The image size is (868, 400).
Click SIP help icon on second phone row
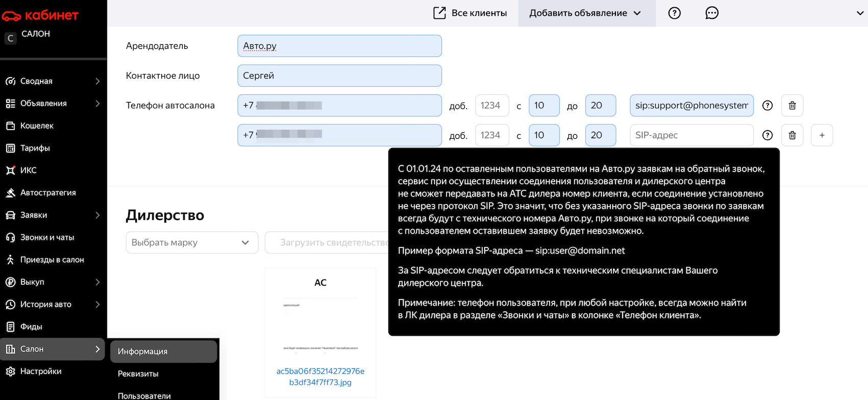tap(767, 135)
